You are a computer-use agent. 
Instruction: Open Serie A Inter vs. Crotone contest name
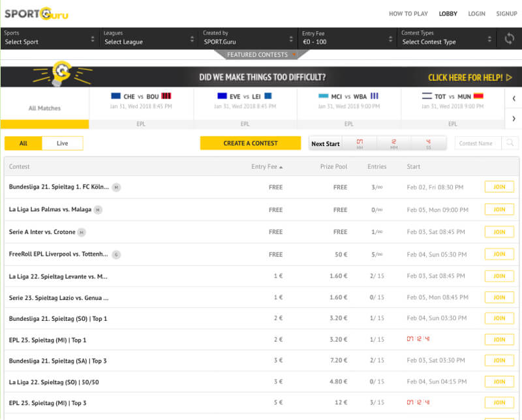pyautogui.click(x=42, y=232)
